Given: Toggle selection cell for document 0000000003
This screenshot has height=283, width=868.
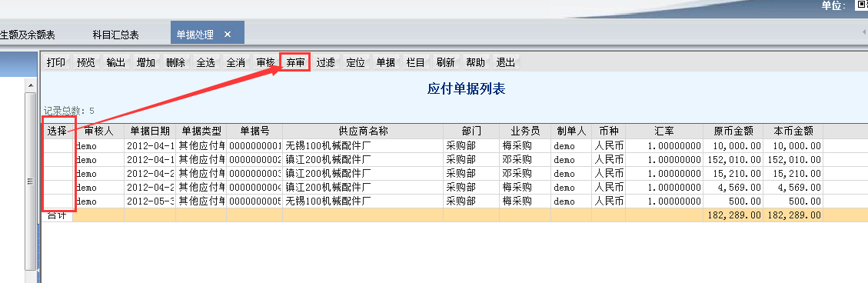Looking at the screenshot, I should click(58, 174).
